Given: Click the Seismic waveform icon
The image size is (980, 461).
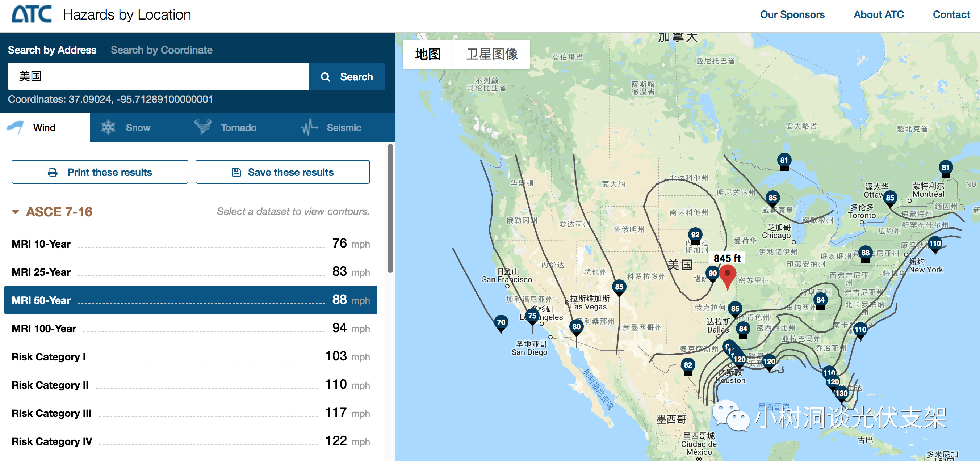Looking at the screenshot, I should (310, 127).
